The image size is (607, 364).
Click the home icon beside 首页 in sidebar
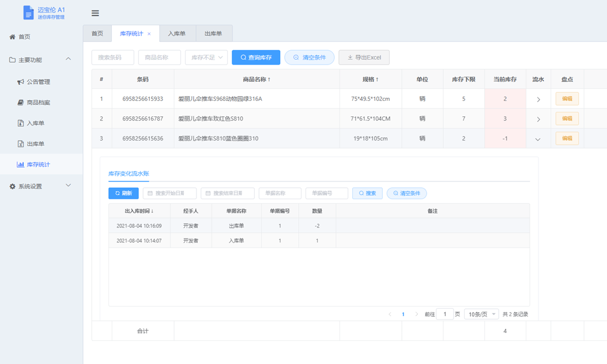[12, 37]
